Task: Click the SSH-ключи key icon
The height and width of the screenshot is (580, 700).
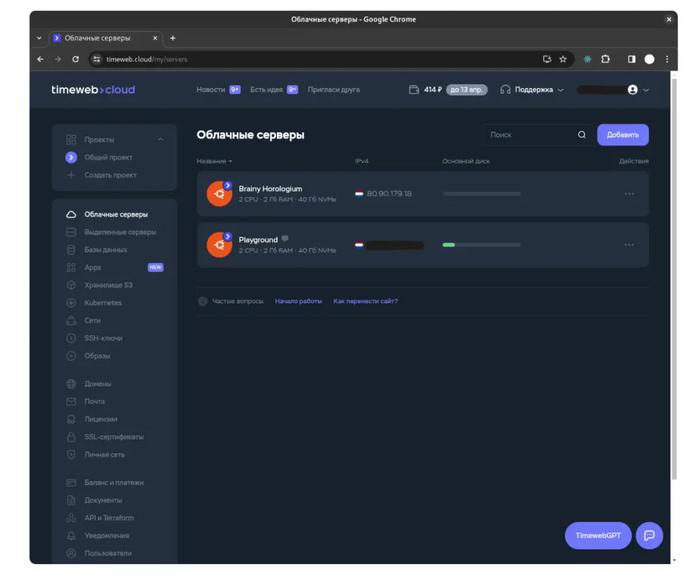Action: [71, 338]
